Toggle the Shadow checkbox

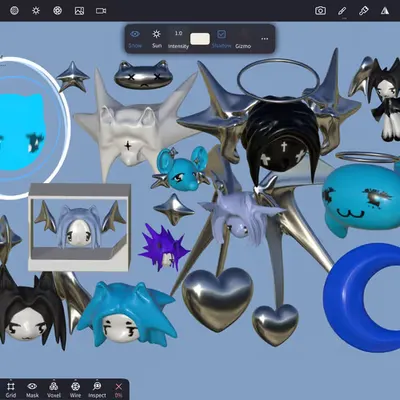pyautogui.click(x=221, y=39)
